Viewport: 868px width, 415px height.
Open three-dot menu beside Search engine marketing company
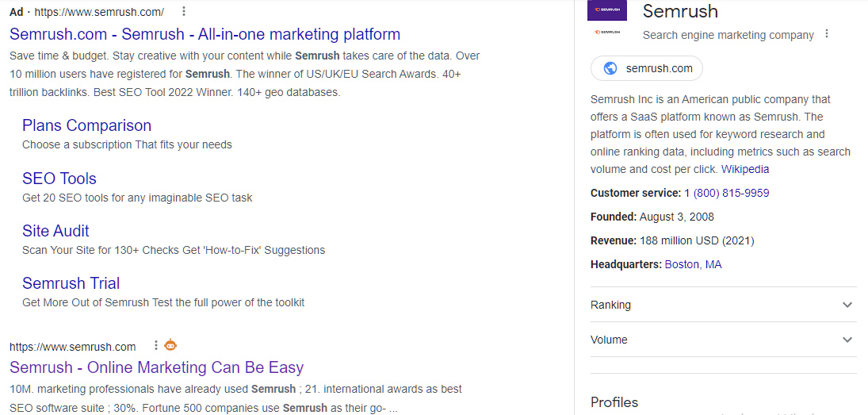coord(827,34)
